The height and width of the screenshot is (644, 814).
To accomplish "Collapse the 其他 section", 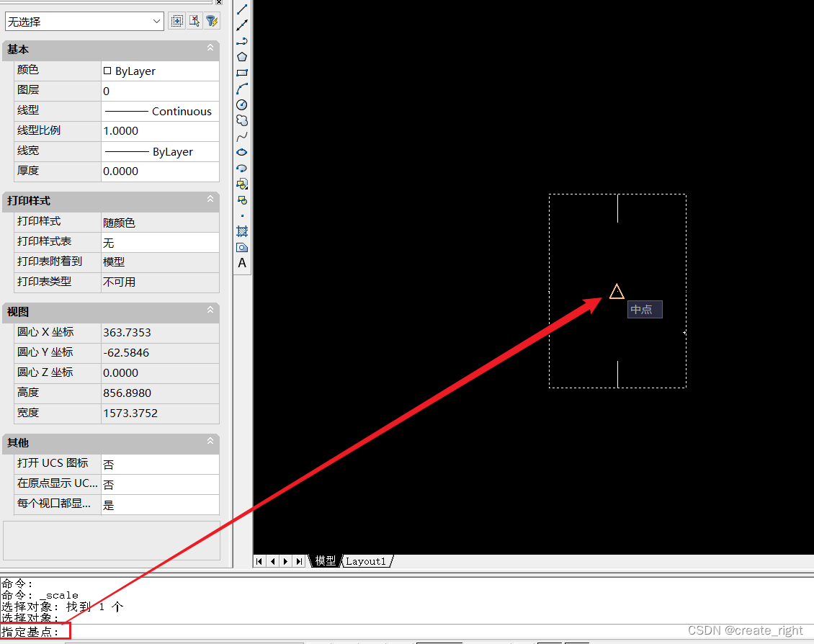I will [x=210, y=441].
